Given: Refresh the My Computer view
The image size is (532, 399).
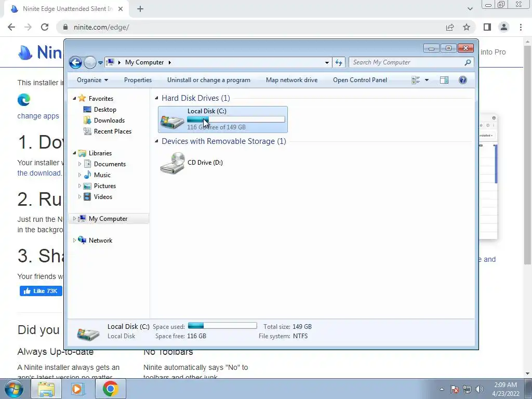Looking at the screenshot, I should point(339,62).
